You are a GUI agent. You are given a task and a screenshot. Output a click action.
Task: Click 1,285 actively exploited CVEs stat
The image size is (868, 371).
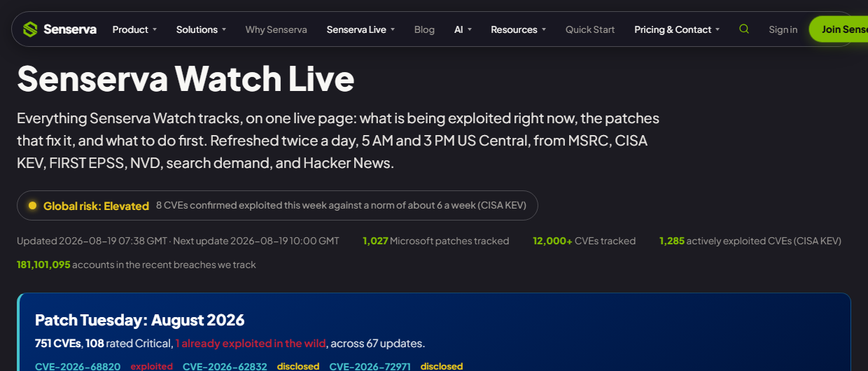coord(750,241)
